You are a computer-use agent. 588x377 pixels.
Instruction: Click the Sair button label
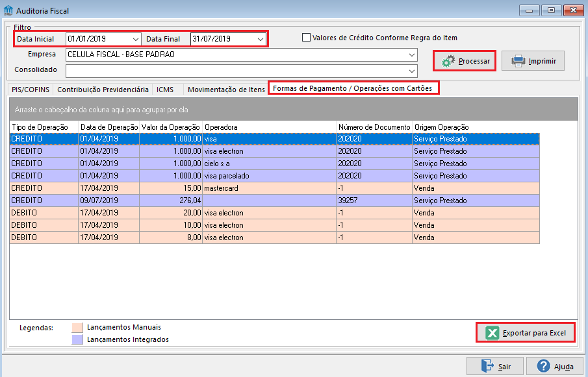pyautogui.click(x=504, y=367)
